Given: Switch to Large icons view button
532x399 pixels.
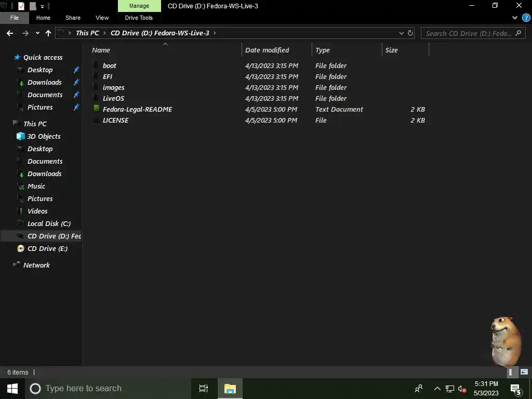Looking at the screenshot, I should coord(524,372).
